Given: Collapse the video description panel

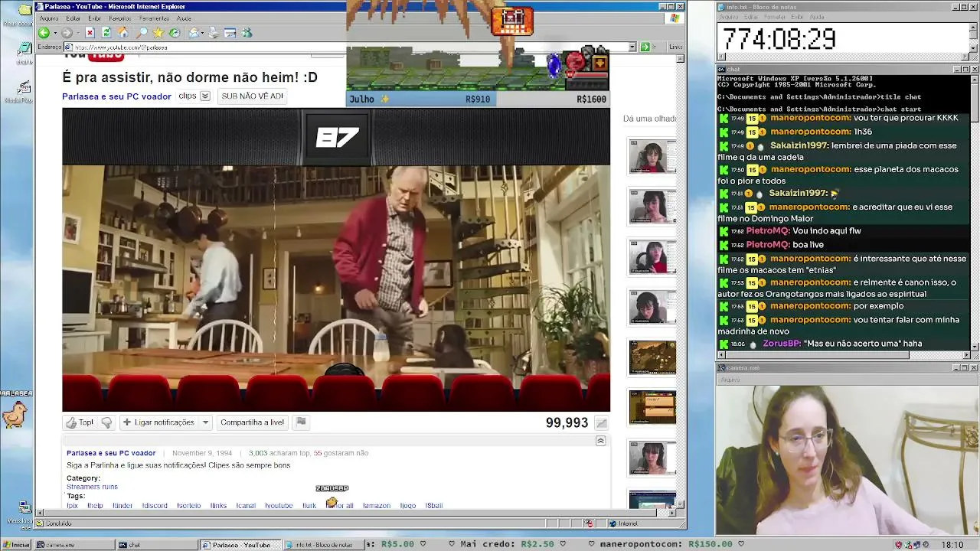Looking at the screenshot, I should [600, 441].
